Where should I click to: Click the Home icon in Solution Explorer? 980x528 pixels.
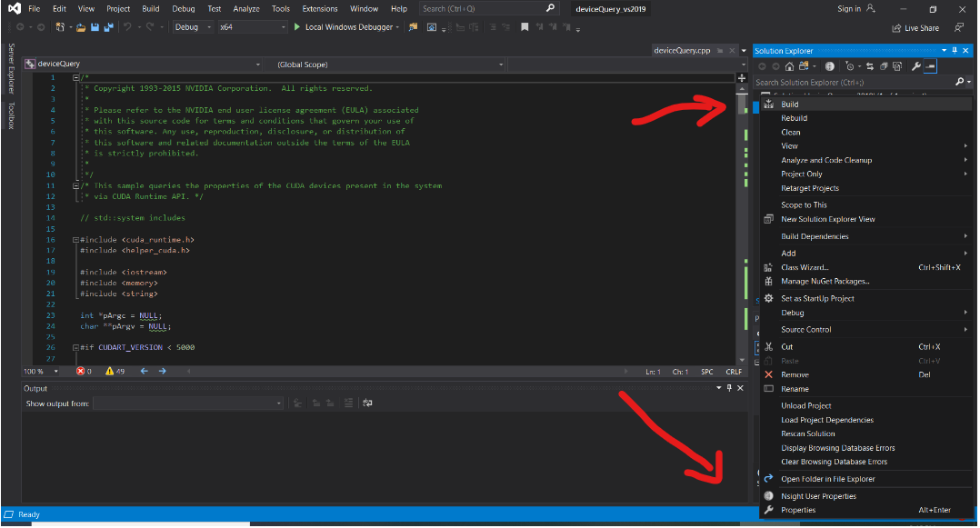789,66
